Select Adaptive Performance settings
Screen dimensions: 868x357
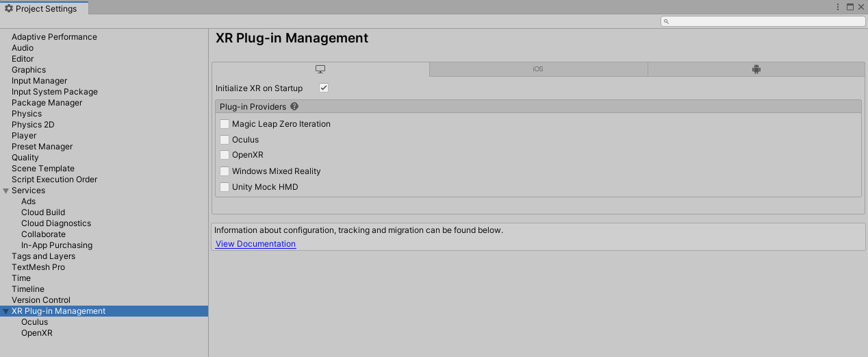tap(54, 37)
